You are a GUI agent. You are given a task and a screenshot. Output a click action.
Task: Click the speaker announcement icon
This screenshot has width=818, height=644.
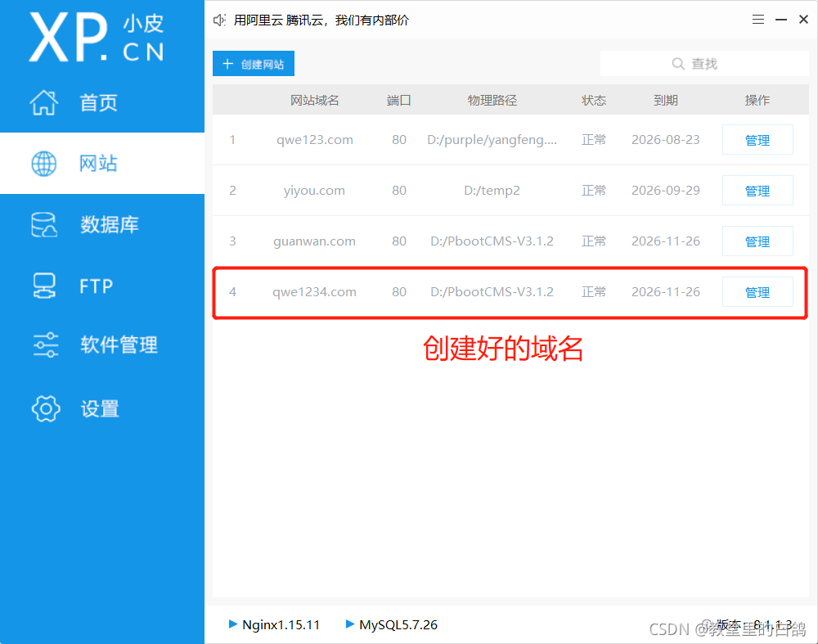pyautogui.click(x=219, y=20)
